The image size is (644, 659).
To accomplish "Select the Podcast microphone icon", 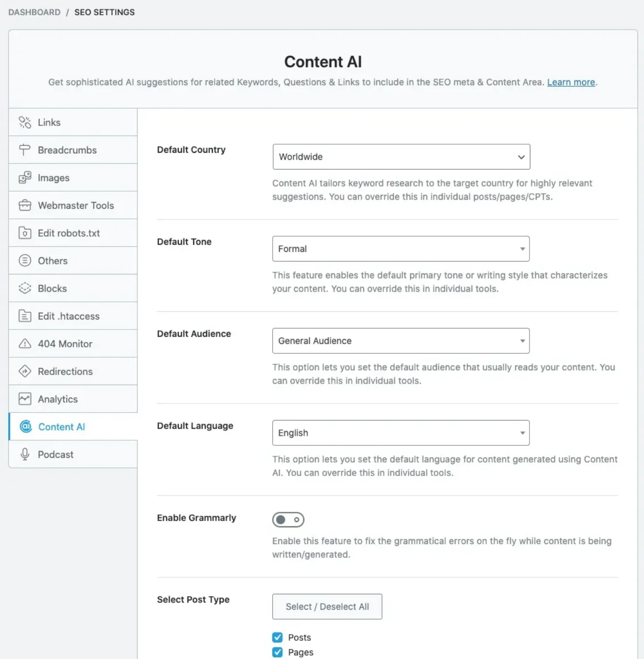I will (x=25, y=454).
